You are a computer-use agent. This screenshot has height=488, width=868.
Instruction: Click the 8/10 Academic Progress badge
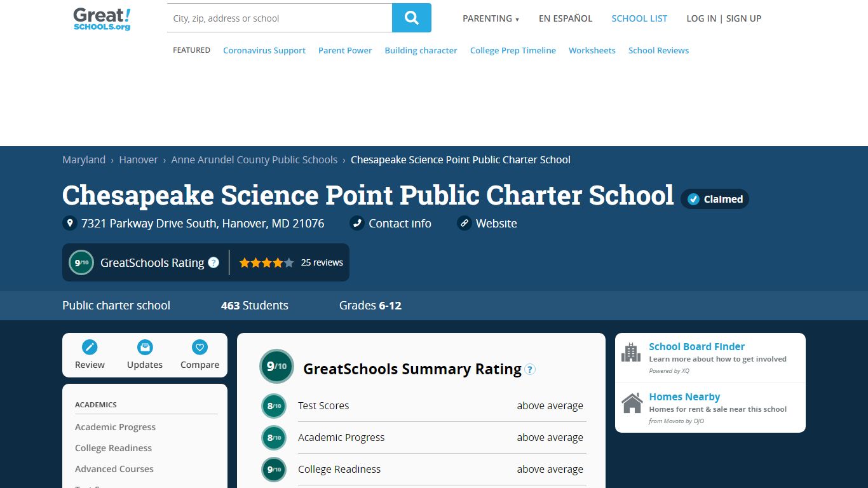coord(274,438)
